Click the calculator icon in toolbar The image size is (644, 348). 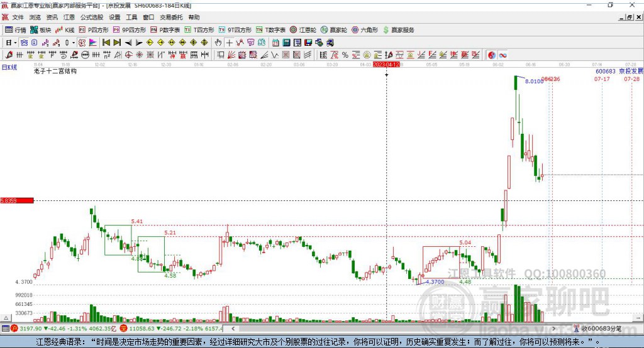coord(286,43)
